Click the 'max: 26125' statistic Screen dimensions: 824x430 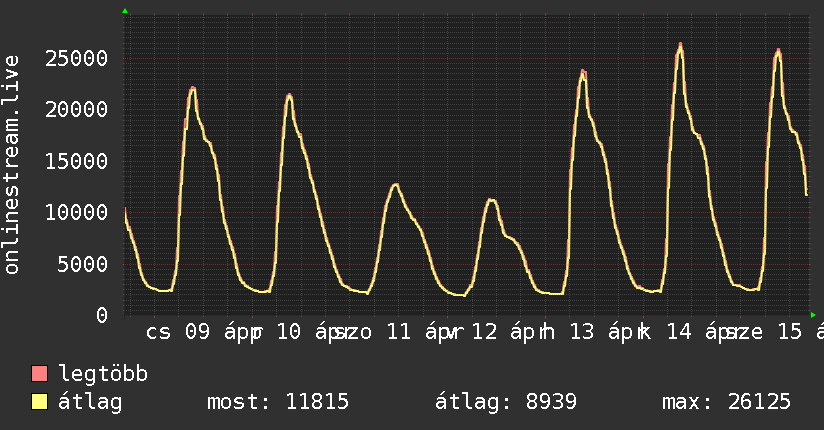click(x=726, y=402)
